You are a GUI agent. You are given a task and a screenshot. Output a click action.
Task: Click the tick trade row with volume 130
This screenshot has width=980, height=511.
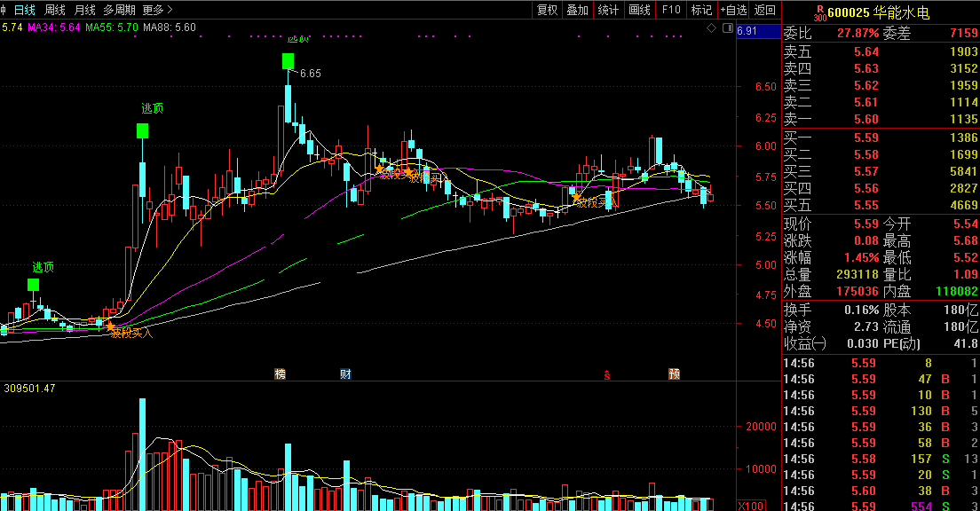point(881,411)
